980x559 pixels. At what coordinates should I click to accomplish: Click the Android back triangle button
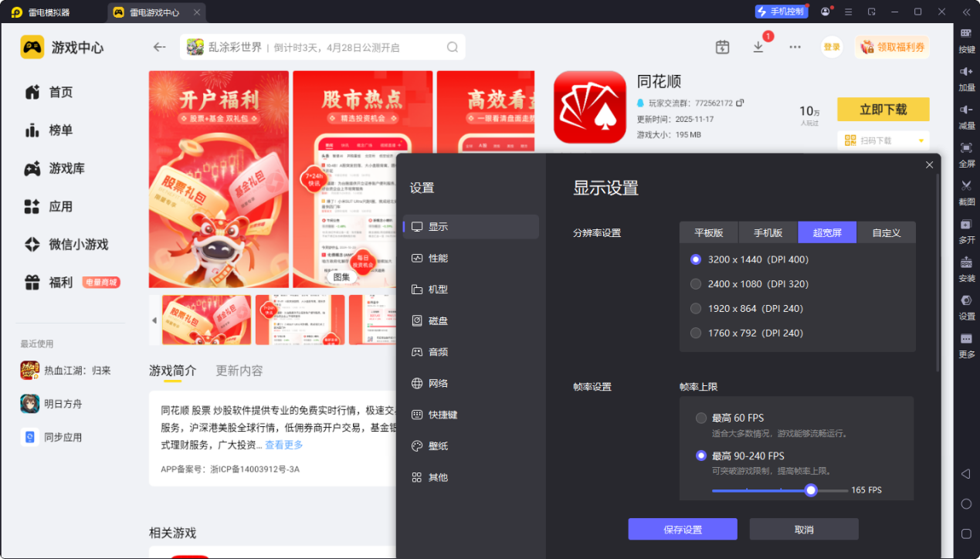pos(965,473)
